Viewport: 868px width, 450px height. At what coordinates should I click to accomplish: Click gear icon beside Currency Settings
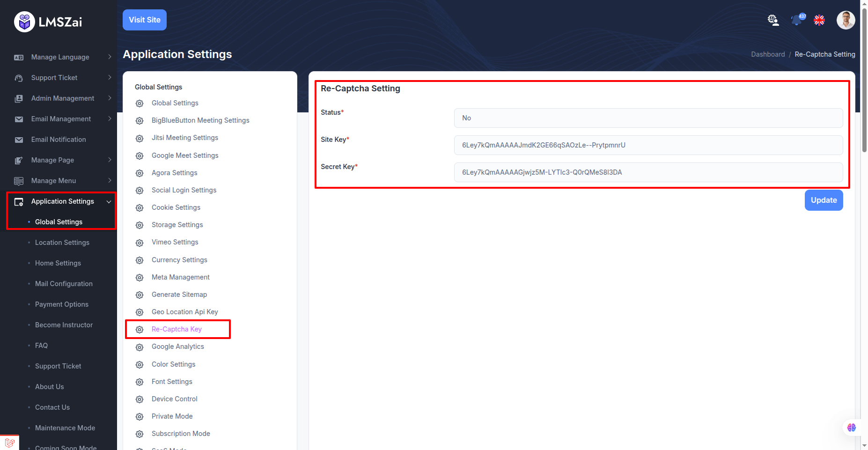coord(140,260)
